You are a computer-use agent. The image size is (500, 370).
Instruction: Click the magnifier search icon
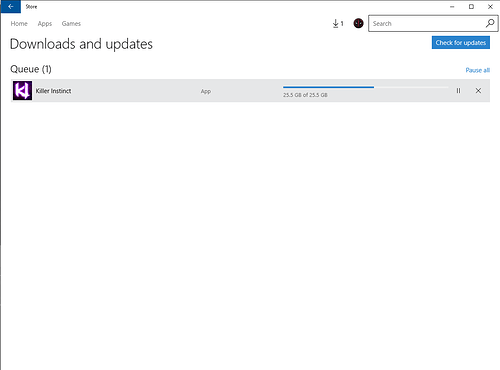[490, 23]
